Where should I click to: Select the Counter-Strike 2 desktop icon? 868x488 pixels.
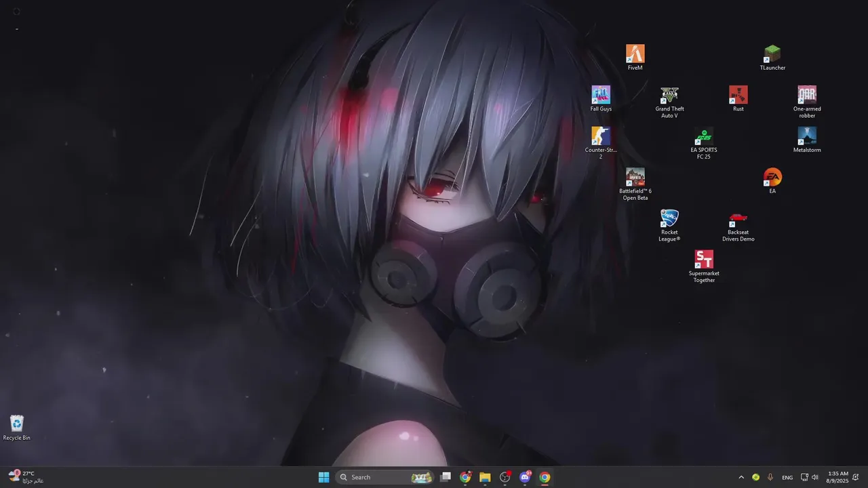pyautogui.click(x=601, y=143)
